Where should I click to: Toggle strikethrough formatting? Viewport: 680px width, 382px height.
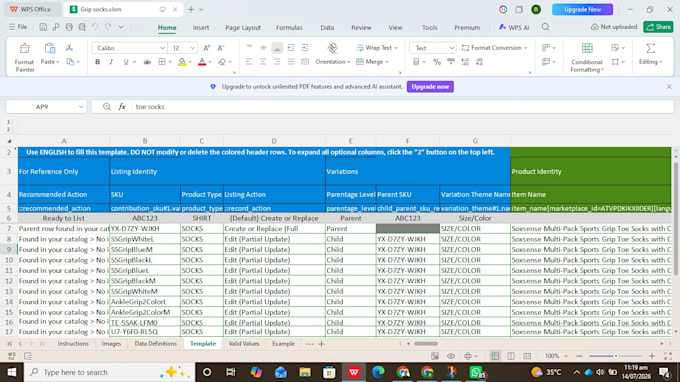tap(147, 62)
